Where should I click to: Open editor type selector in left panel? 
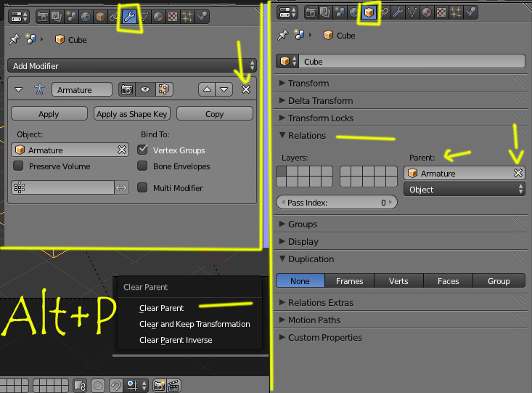coord(19,17)
